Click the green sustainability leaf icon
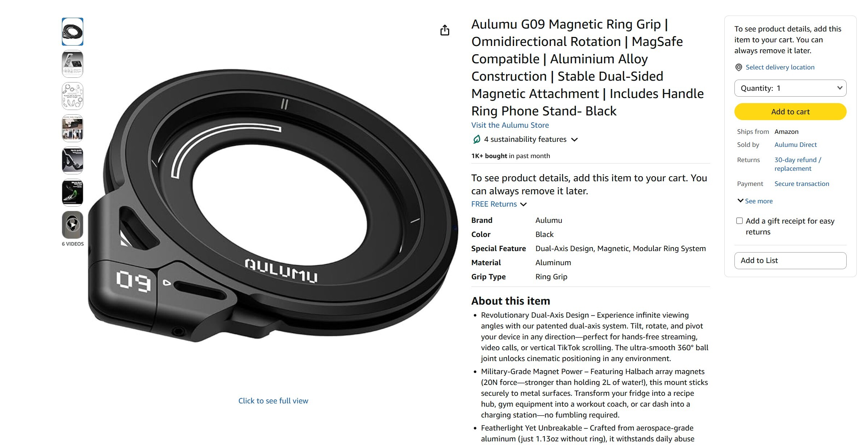This screenshot has height=445, width=868. point(476,139)
